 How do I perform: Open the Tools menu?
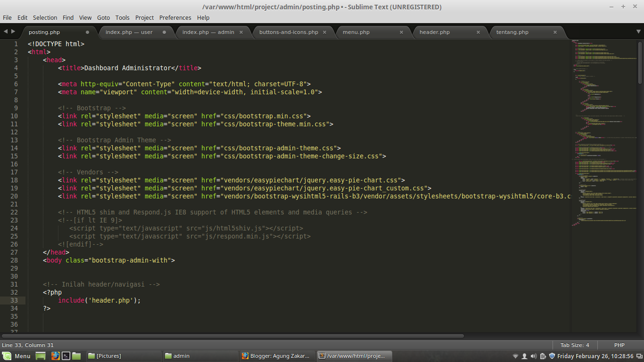click(x=123, y=17)
